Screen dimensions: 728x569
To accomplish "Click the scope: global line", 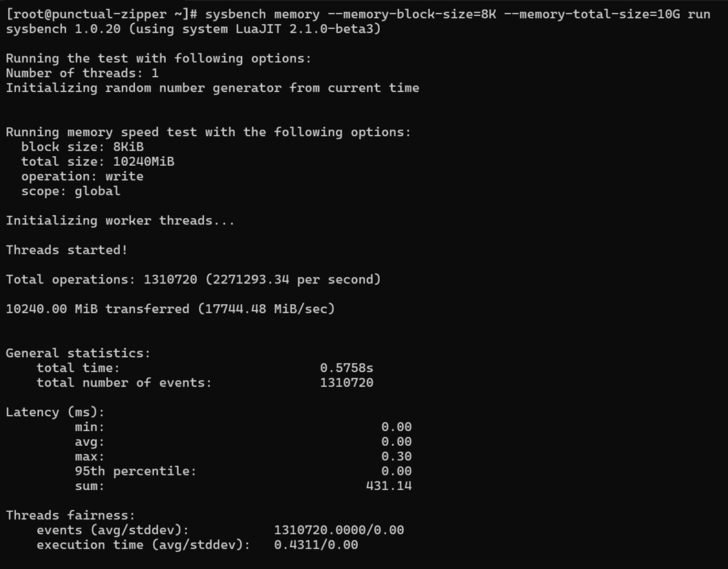I will pyautogui.click(x=71, y=191).
